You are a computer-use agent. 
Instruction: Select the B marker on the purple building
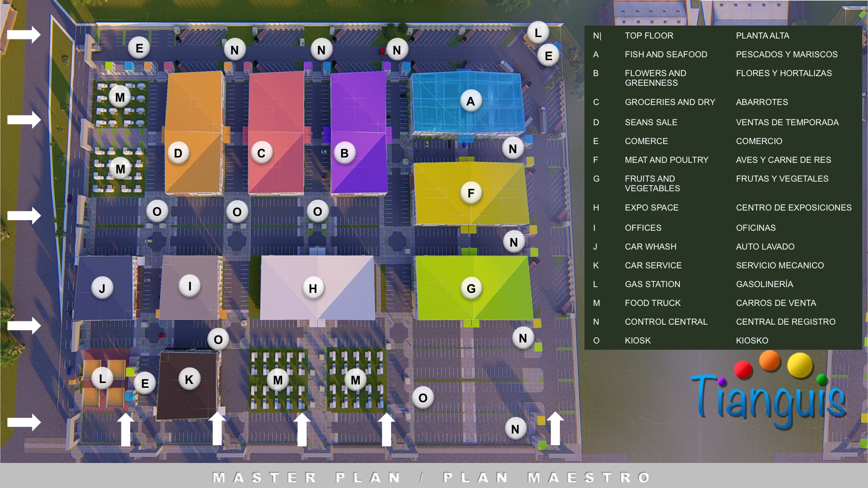(344, 153)
